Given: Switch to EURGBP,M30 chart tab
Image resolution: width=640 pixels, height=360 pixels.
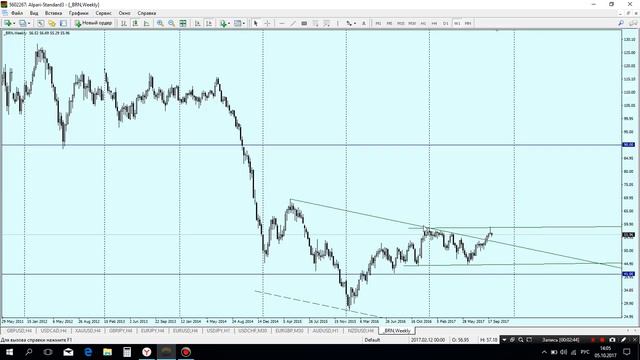Looking at the screenshot, I should point(289,331).
